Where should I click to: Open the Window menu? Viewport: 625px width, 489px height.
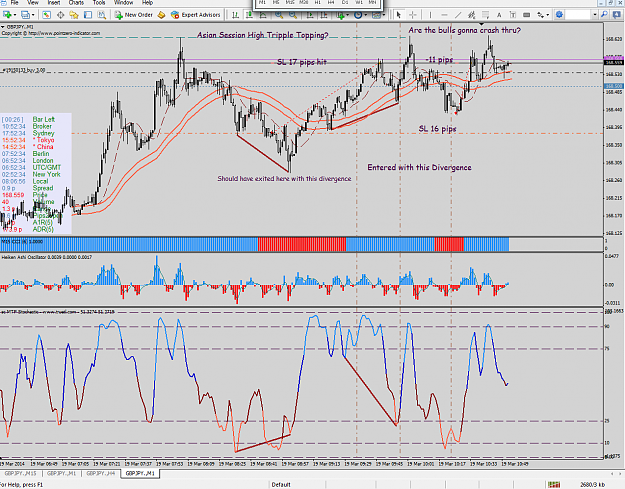pos(124,2)
